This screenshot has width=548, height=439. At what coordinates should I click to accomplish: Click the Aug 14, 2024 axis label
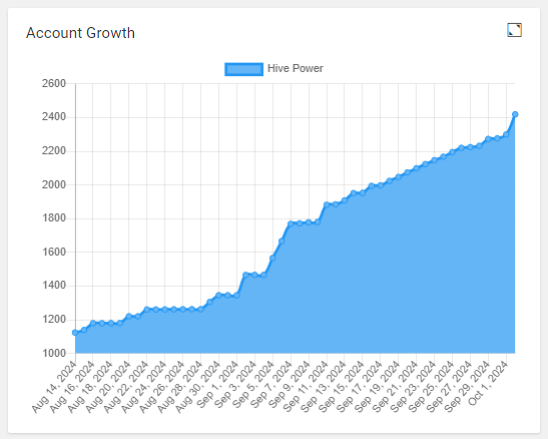click(x=54, y=387)
